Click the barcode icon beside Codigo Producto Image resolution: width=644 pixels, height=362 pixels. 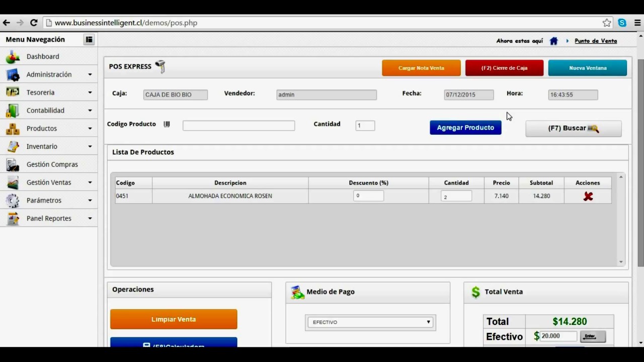tap(167, 124)
